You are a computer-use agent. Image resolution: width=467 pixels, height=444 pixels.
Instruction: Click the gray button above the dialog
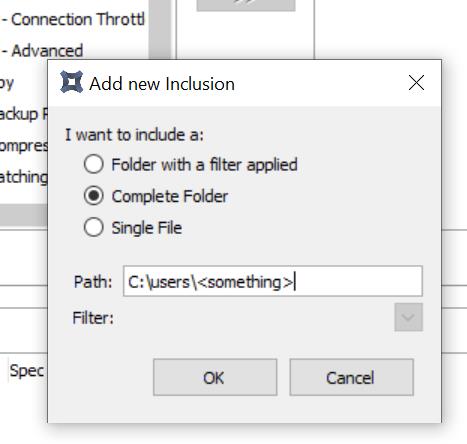pyautogui.click(x=246, y=5)
